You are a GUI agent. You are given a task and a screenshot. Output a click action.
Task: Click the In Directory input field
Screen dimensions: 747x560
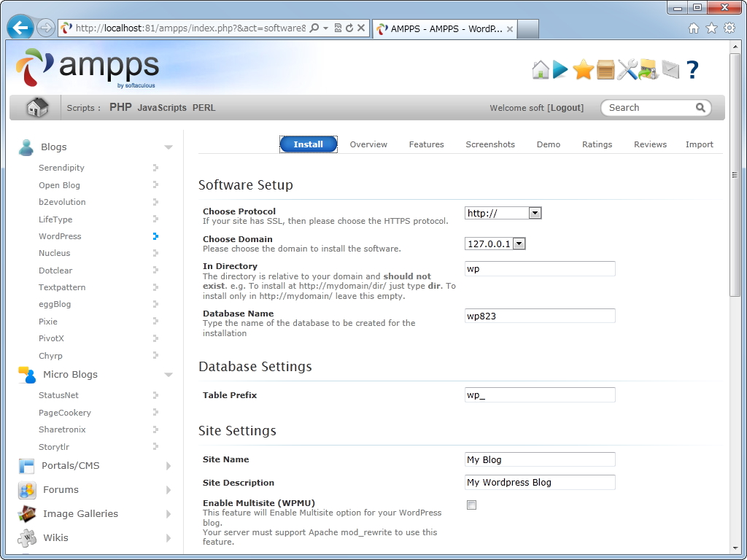pos(540,268)
